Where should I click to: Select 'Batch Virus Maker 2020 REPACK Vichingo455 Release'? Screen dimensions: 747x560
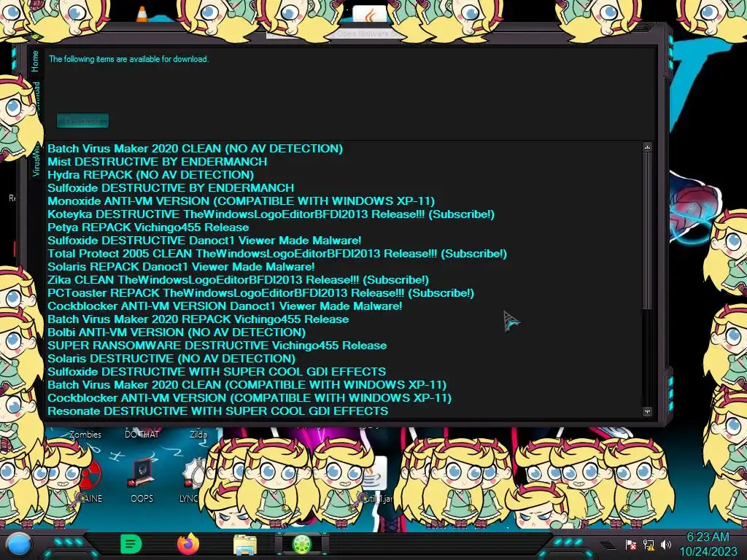pos(198,319)
